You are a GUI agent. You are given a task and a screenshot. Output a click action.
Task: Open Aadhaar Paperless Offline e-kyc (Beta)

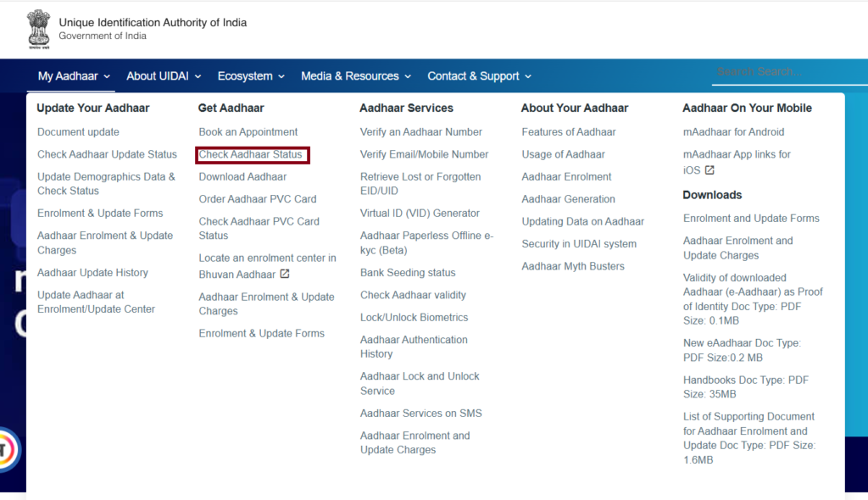(x=426, y=242)
